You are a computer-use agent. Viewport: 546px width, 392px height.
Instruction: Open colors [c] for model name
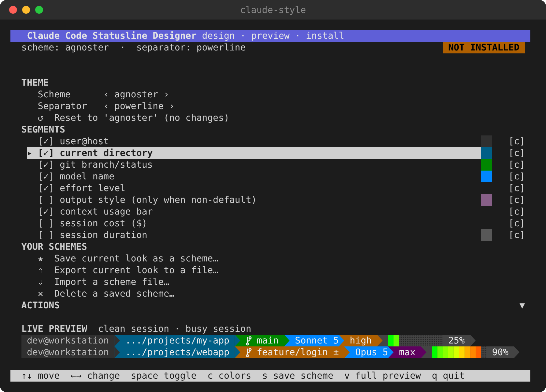point(517,176)
